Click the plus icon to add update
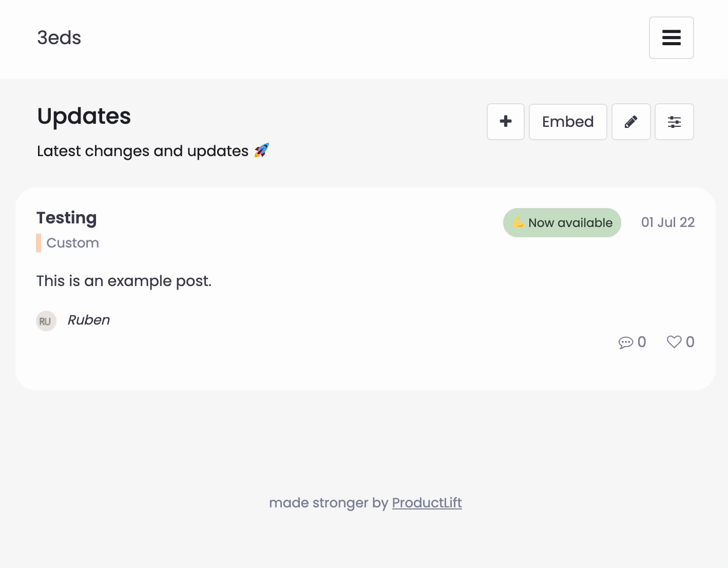 [x=506, y=122]
